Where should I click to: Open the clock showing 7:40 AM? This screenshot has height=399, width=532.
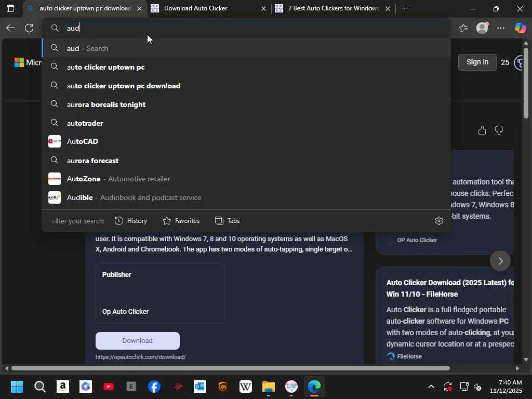(x=506, y=387)
